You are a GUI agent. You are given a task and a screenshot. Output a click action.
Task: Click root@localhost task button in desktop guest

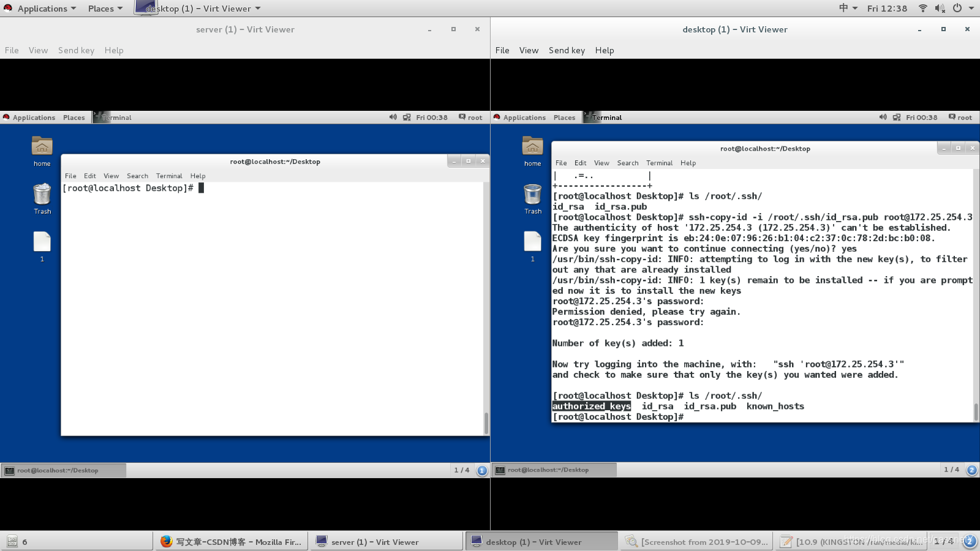click(554, 470)
